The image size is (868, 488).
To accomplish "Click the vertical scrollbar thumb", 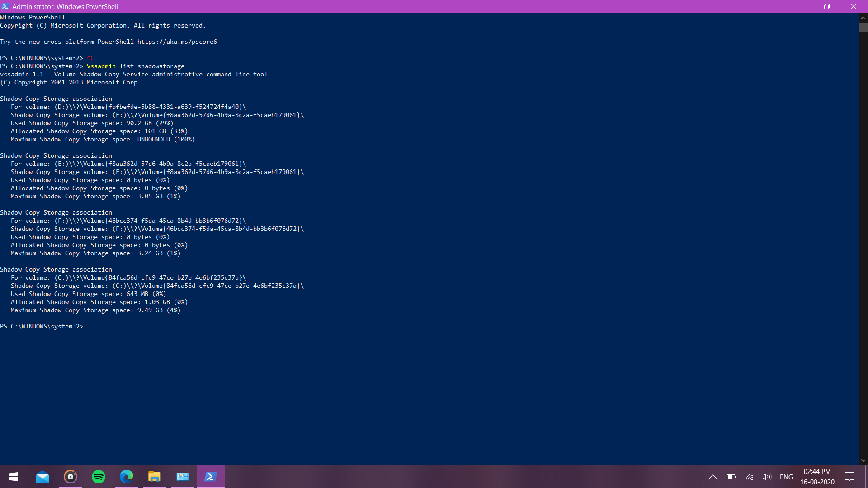I will coord(863,27).
